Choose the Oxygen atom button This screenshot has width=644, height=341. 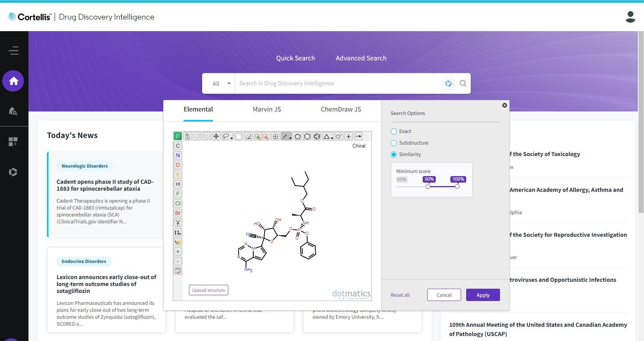tap(178, 165)
